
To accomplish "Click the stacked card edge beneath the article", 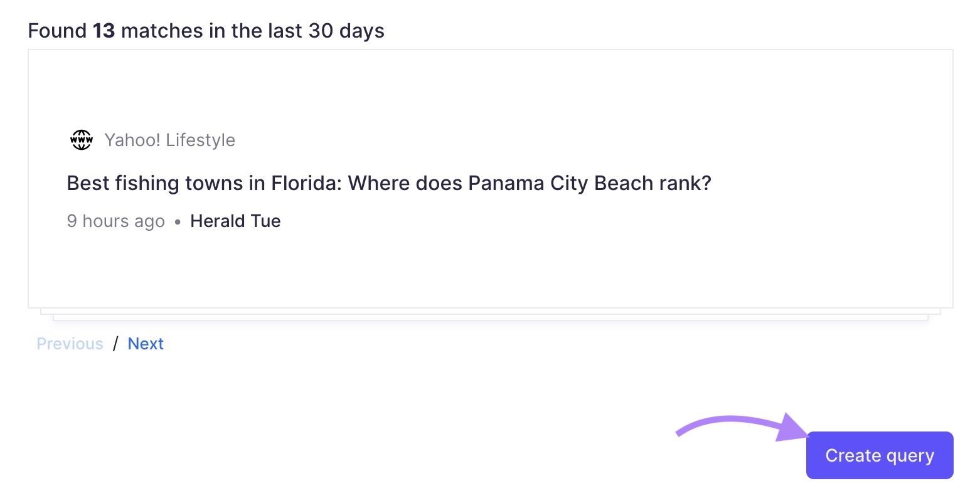I will pos(489,315).
